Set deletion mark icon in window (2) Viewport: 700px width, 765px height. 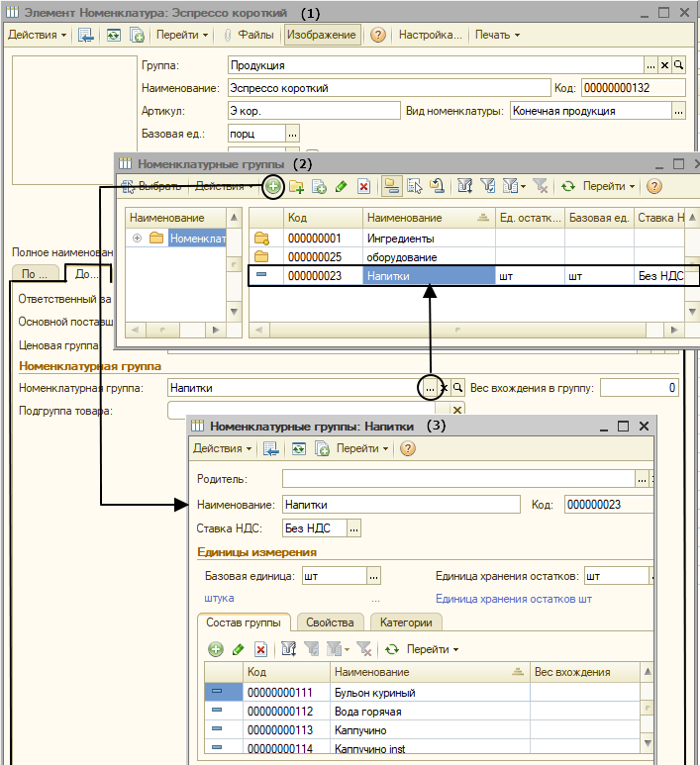tap(363, 186)
